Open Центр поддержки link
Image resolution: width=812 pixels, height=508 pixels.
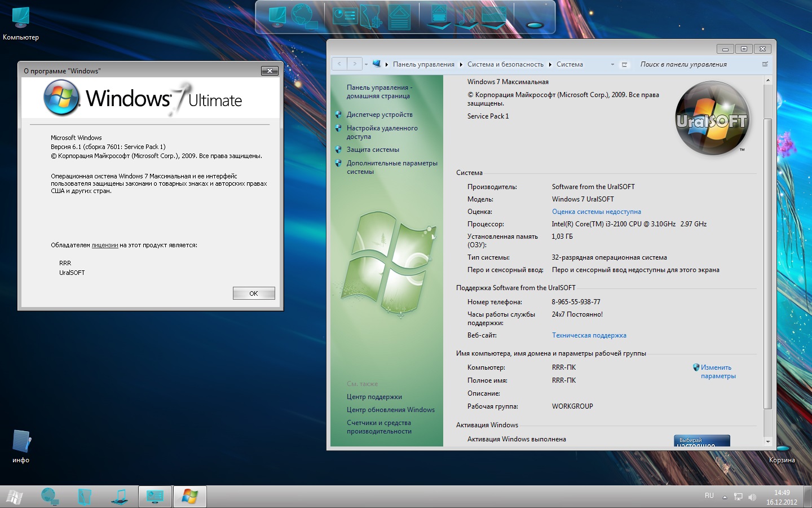[374, 397]
